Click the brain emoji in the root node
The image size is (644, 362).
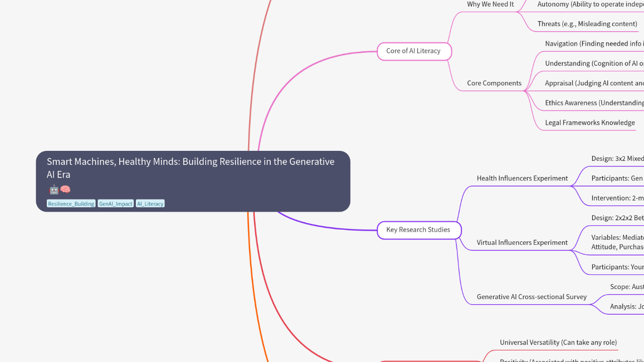65,190
